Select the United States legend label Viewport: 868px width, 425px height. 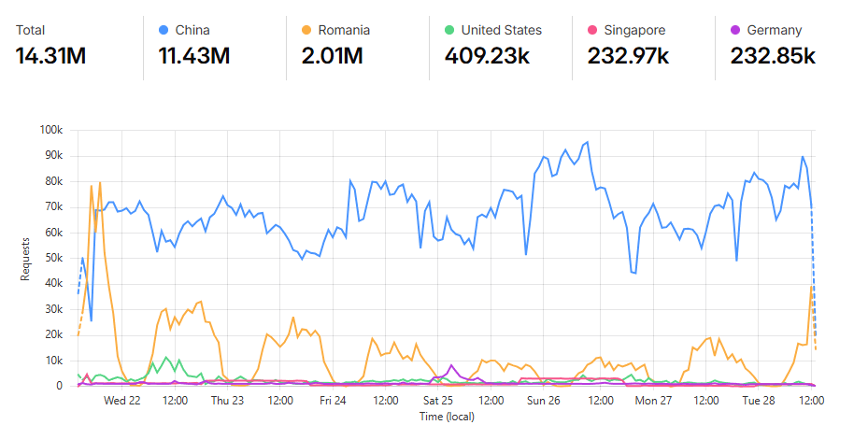click(501, 30)
